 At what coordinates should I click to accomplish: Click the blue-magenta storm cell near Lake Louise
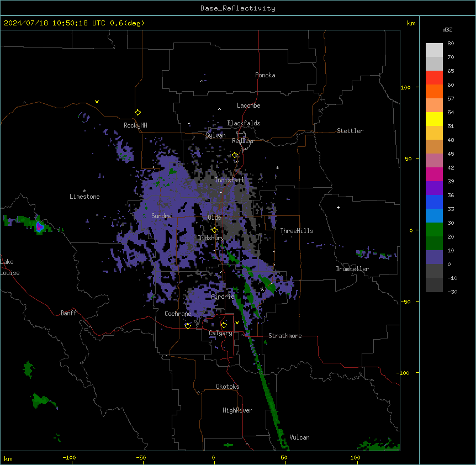click(x=39, y=226)
